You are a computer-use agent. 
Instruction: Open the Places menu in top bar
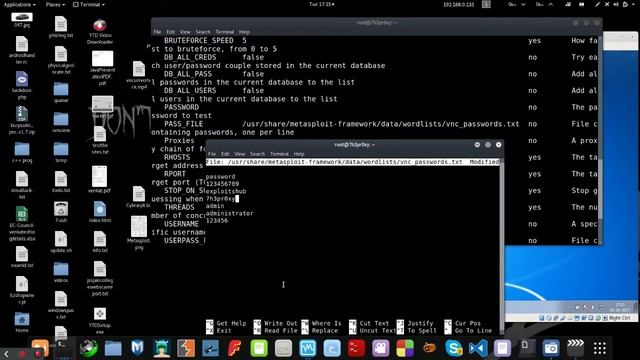click(55, 4)
